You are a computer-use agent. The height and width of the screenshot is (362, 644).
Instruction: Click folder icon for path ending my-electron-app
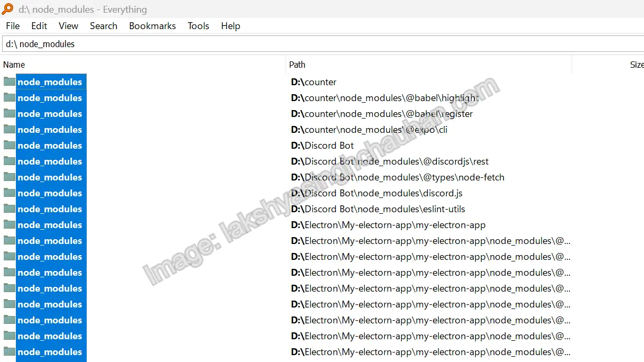coord(10,224)
